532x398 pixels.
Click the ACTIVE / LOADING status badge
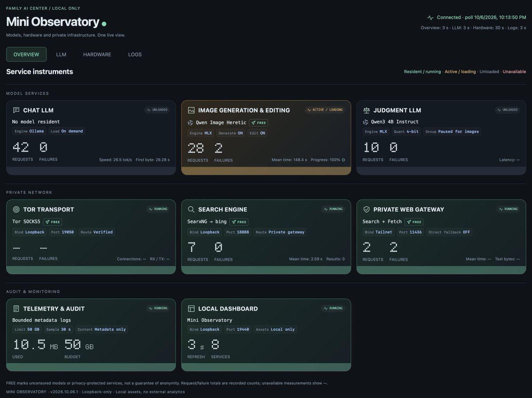tap(325, 110)
